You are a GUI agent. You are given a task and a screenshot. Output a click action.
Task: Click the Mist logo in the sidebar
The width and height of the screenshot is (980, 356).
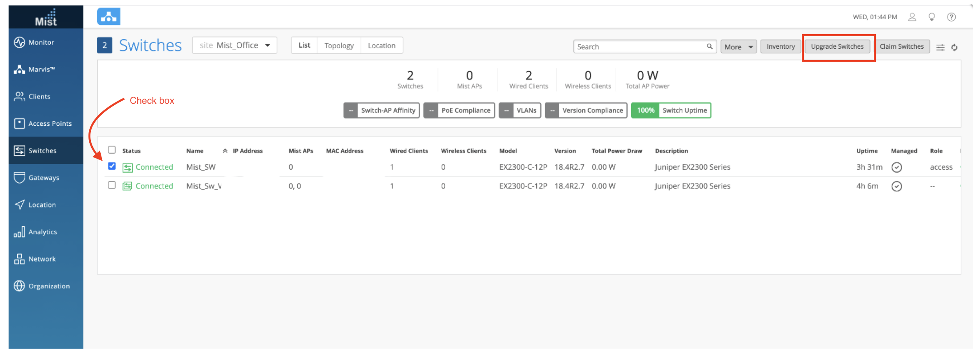tap(46, 17)
